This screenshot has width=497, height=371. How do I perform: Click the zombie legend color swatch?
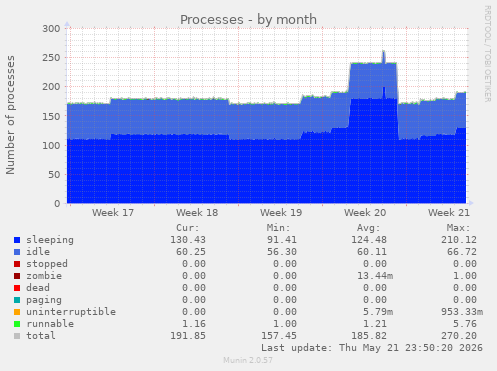tap(17, 276)
